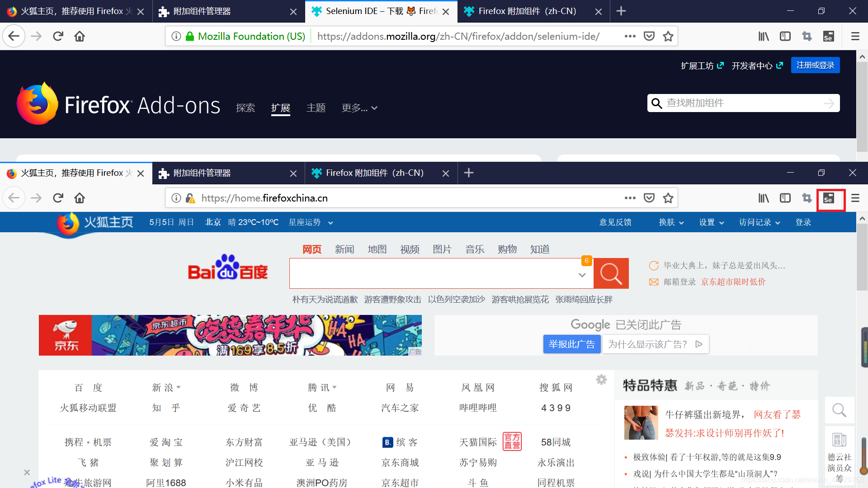Screen dimensions: 868x488
Task: Click Add-ons search field 查找附加组件
Action: pos(743,103)
